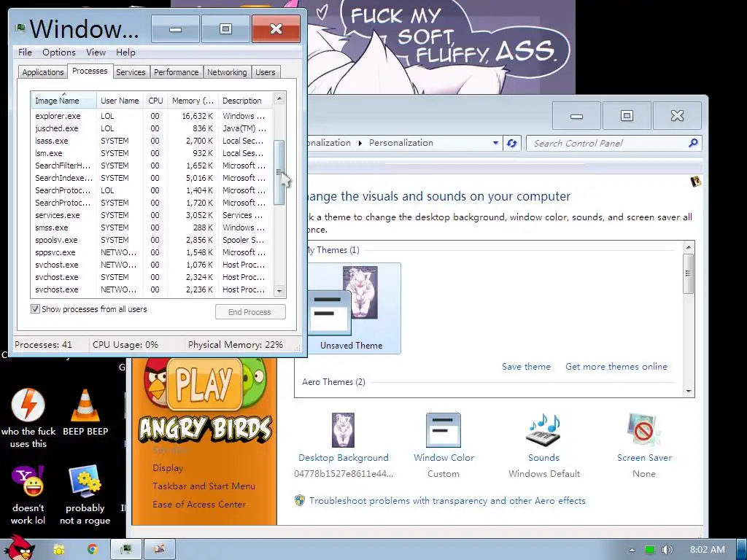Image resolution: width=747 pixels, height=560 pixels.
Task: Show hidden system tray icons
Action: point(632,550)
